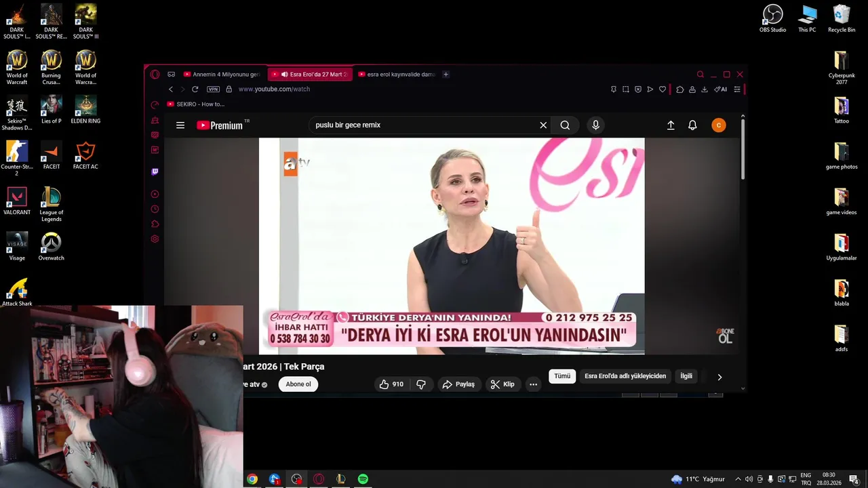Toggle the VPN badge in address bar

click(214, 89)
